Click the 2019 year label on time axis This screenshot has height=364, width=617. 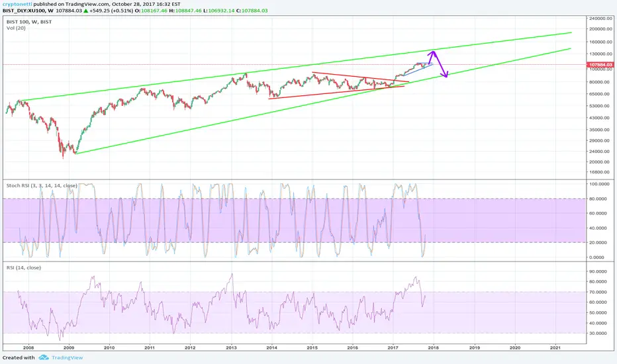475,347
